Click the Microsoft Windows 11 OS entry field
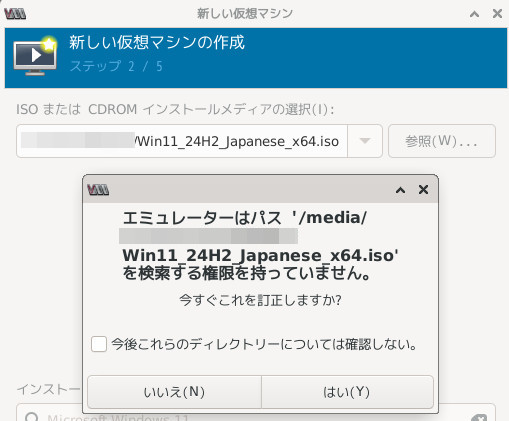Viewport: 509px width, 421px height. coord(256,413)
